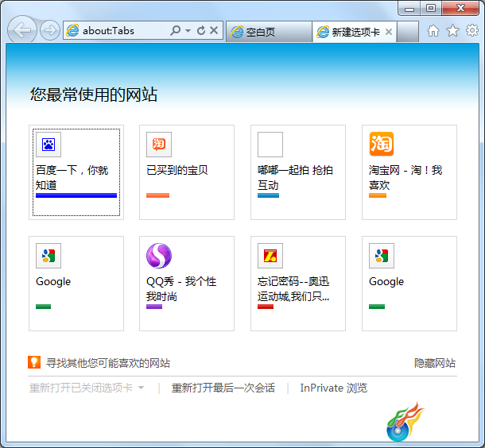
Task: Expand 重新打开已关闭选项卡 dropdown
Action: [141, 388]
